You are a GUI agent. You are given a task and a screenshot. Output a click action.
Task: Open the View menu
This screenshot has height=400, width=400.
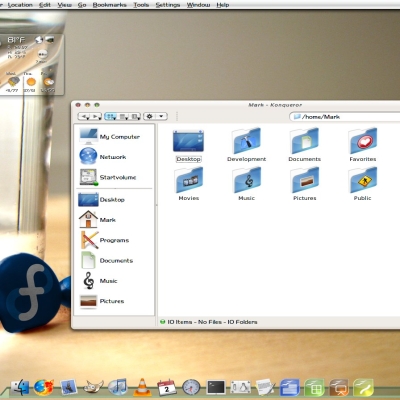click(64, 5)
